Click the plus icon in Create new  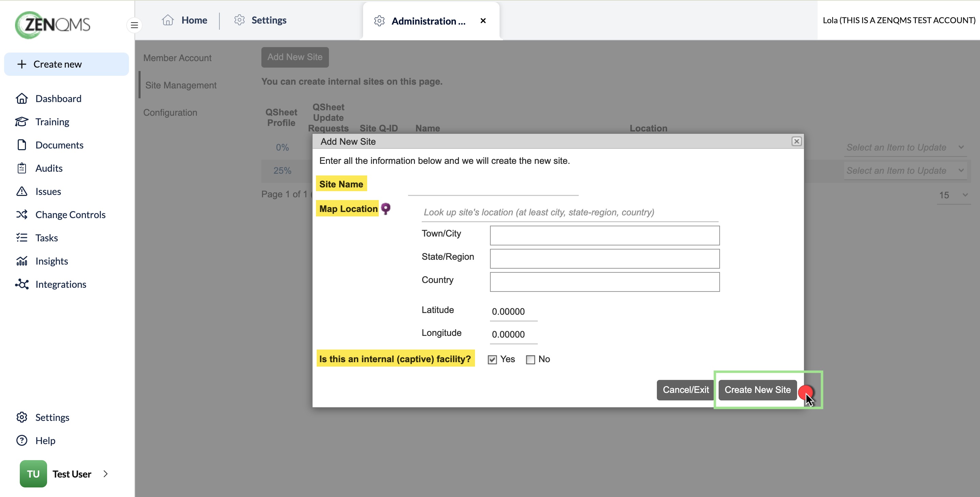tap(22, 64)
